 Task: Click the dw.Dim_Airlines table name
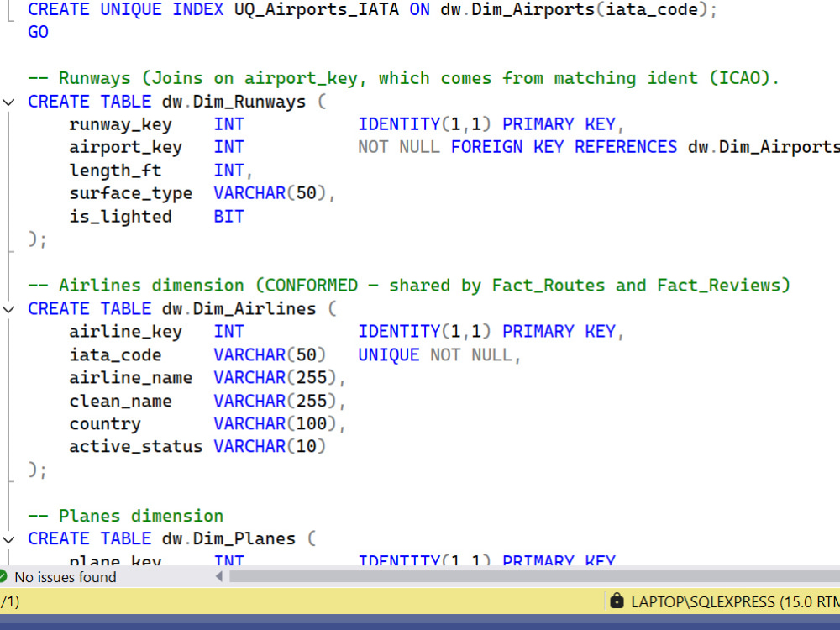pyautogui.click(x=239, y=309)
